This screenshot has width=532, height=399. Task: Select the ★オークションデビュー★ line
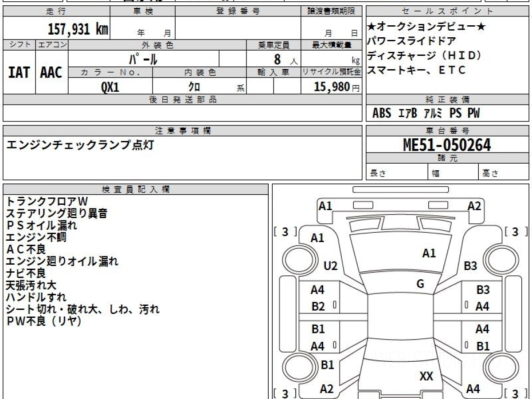pos(426,27)
